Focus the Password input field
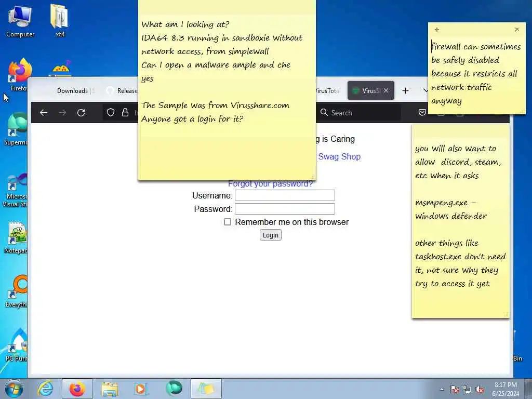Image resolution: width=532 pixels, height=399 pixels. click(285, 209)
